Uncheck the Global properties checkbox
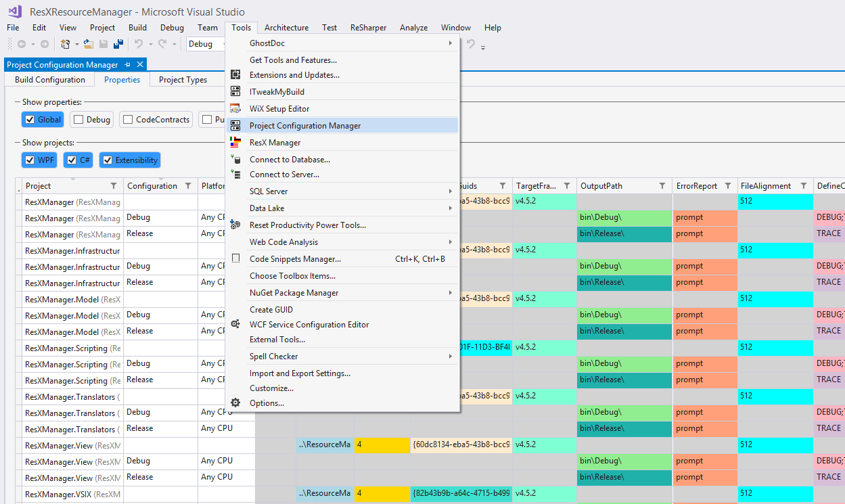This screenshot has width=845, height=504. [30, 120]
